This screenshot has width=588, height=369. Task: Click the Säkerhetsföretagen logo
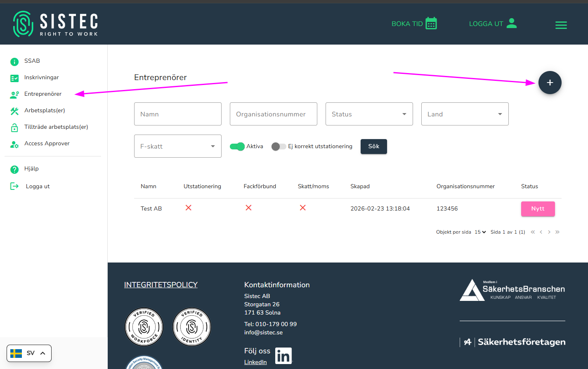click(512, 342)
